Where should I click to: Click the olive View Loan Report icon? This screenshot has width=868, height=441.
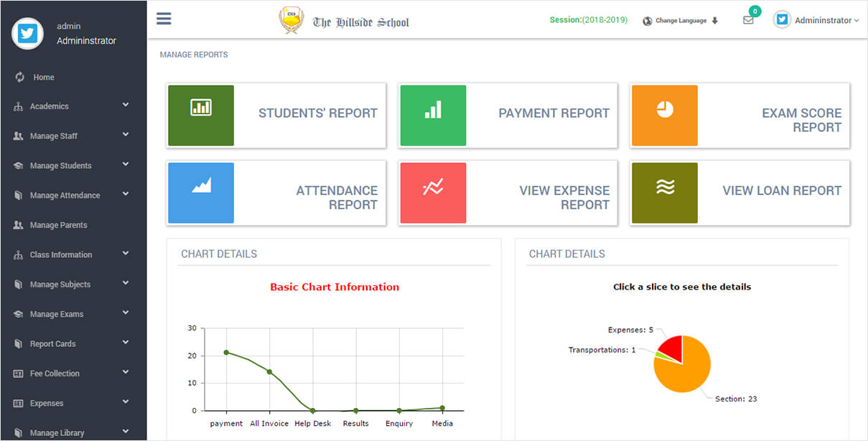pyautogui.click(x=664, y=192)
